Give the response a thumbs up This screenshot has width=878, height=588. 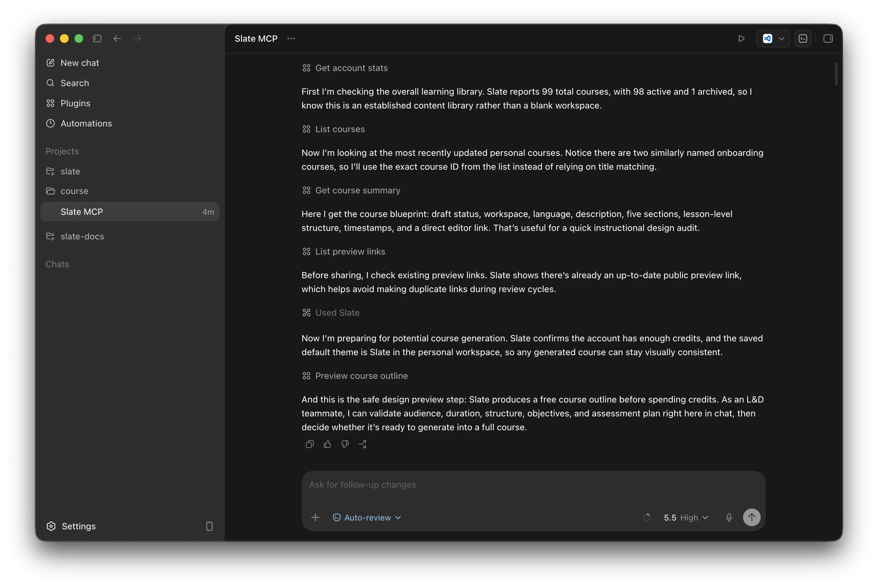click(327, 444)
